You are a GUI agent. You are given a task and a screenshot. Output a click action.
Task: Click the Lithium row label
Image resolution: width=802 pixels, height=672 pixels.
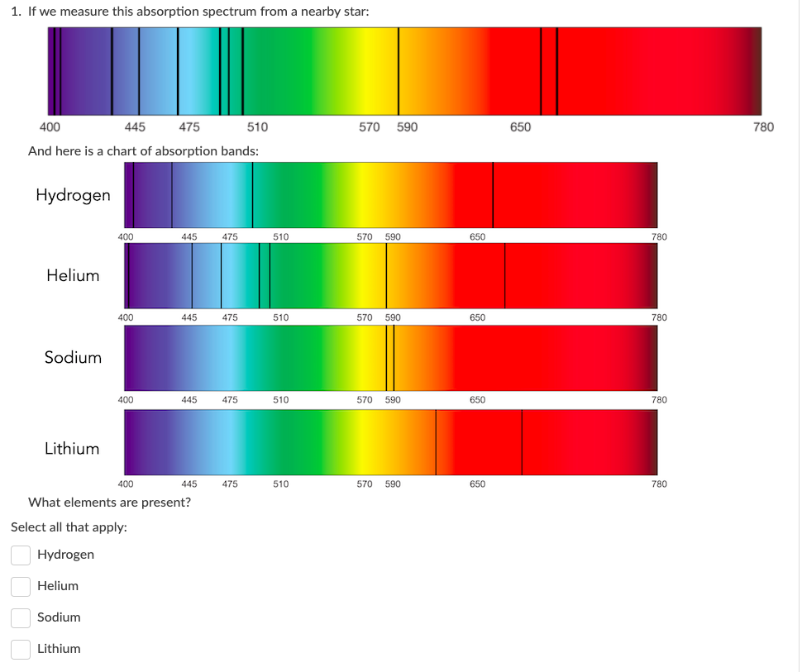(x=72, y=448)
